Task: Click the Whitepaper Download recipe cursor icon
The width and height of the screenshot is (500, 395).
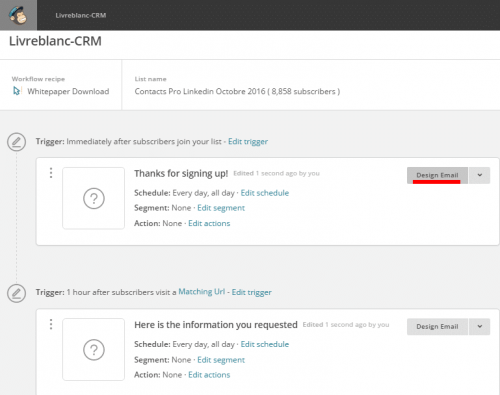Action: click(x=16, y=91)
